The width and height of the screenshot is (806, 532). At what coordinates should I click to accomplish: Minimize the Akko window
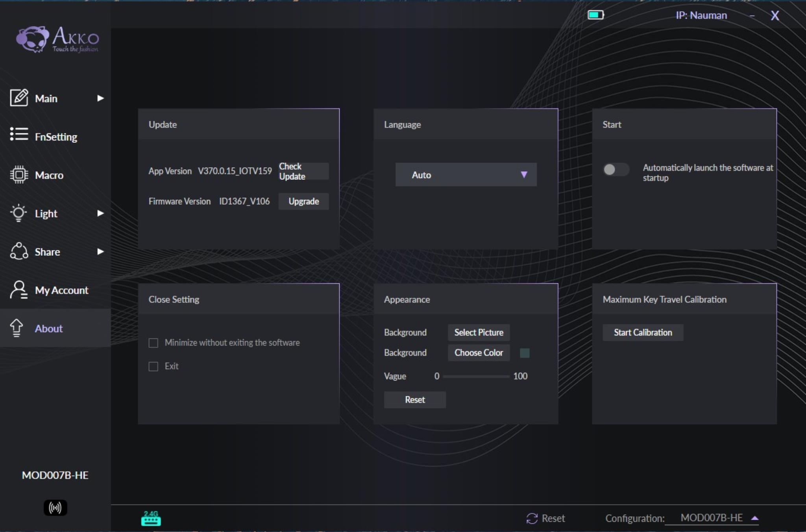752,16
